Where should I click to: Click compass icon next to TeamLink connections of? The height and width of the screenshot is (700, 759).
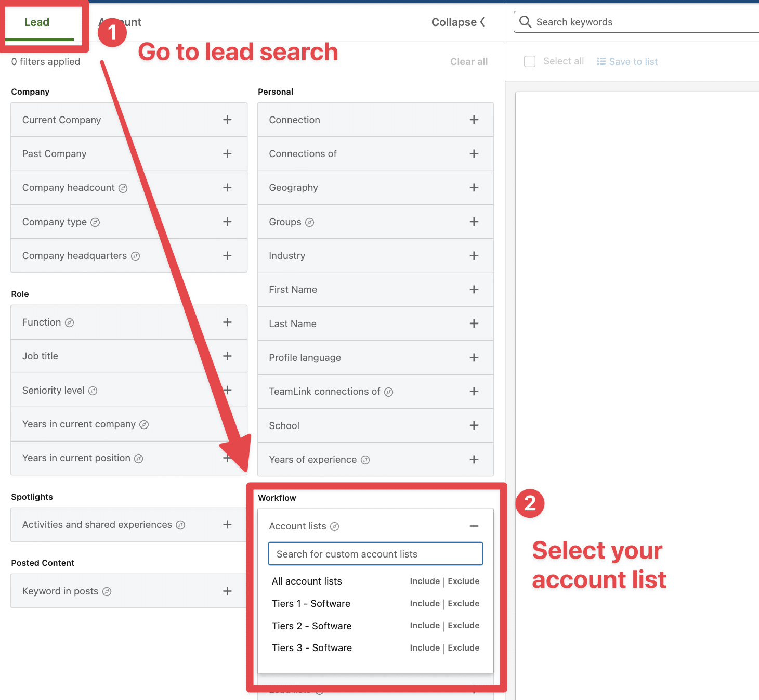point(388,392)
